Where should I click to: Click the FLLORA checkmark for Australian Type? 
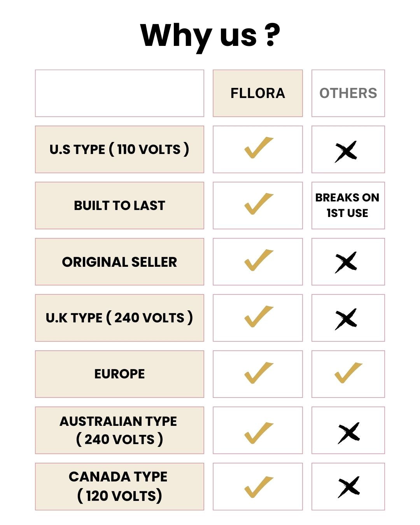(259, 432)
